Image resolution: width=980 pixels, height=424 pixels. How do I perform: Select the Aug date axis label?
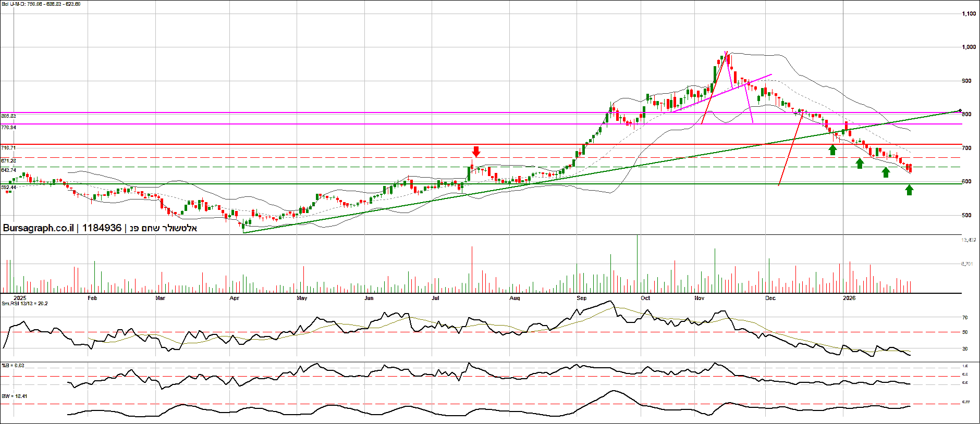tap(514, 298)
